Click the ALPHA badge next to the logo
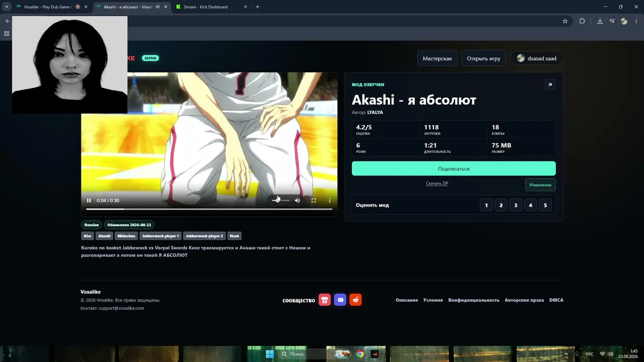The image size is (644, 362). [150, 58]
